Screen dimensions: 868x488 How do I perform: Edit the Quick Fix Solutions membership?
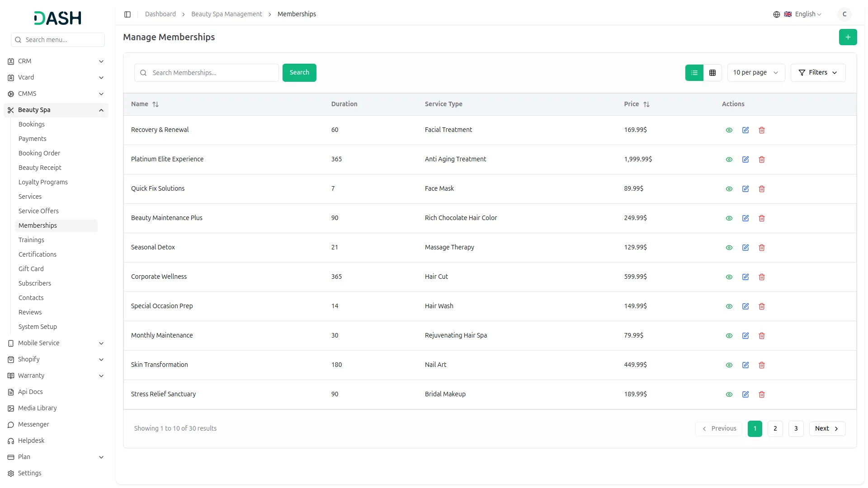click(x=745, y=189)
